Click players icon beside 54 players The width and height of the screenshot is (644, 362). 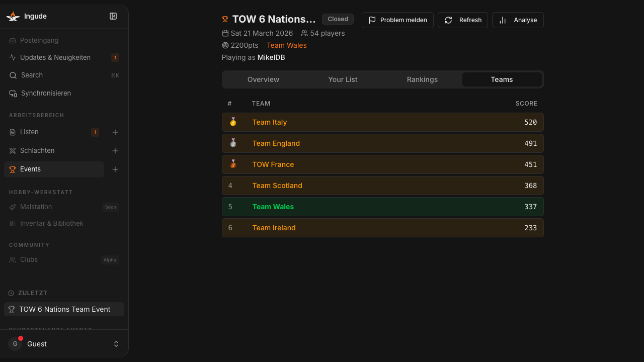click(x=304, y=33)
